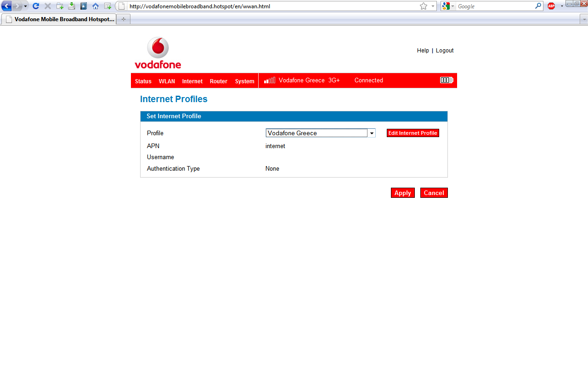Click the Set Internet Profile section header
This screenshot has height=368, width=588.
point(294,116)
